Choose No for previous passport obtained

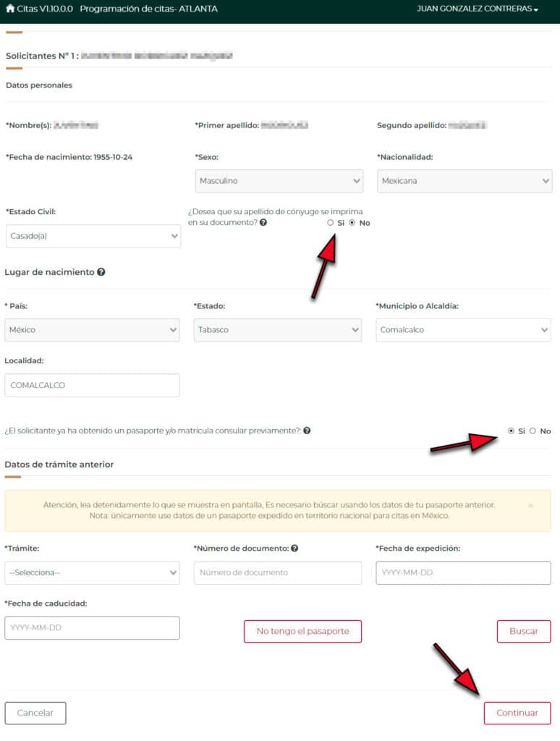point(533,431)
